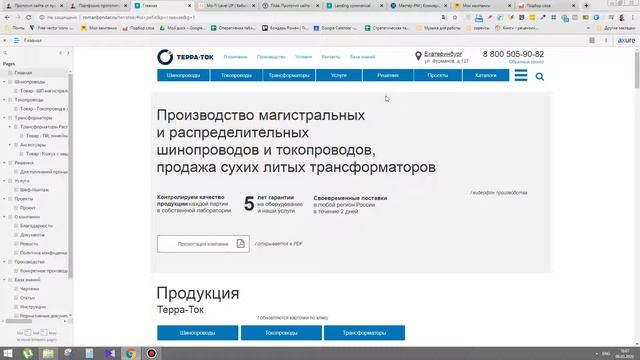Click the blue website search magnifier icon
The height and width of the screenshot is (360, 640).
(540, 76)
